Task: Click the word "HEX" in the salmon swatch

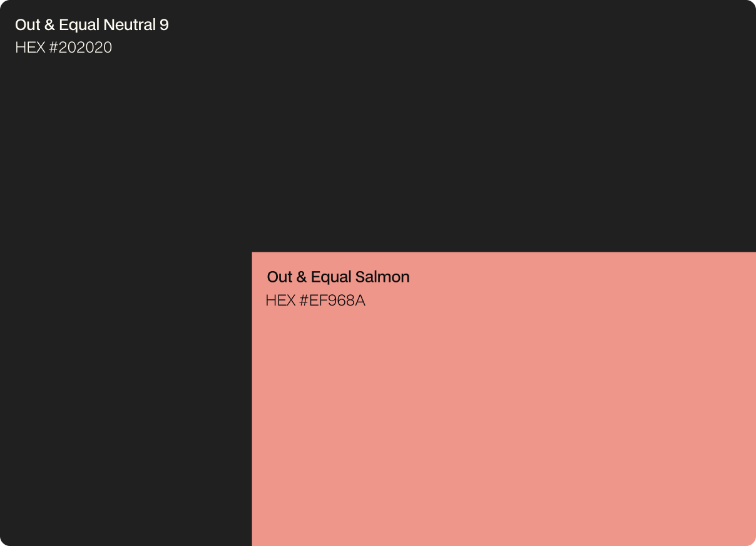Action: coord(280,301)
